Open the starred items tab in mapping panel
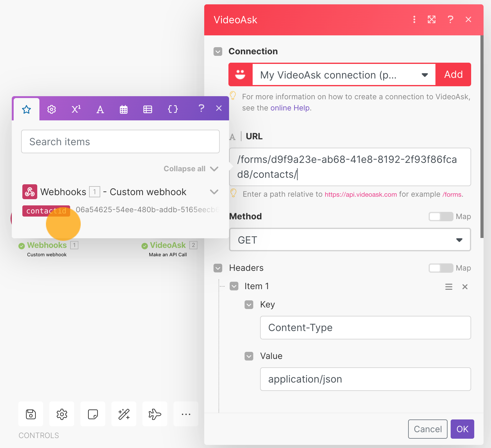 tap(27, 109)
